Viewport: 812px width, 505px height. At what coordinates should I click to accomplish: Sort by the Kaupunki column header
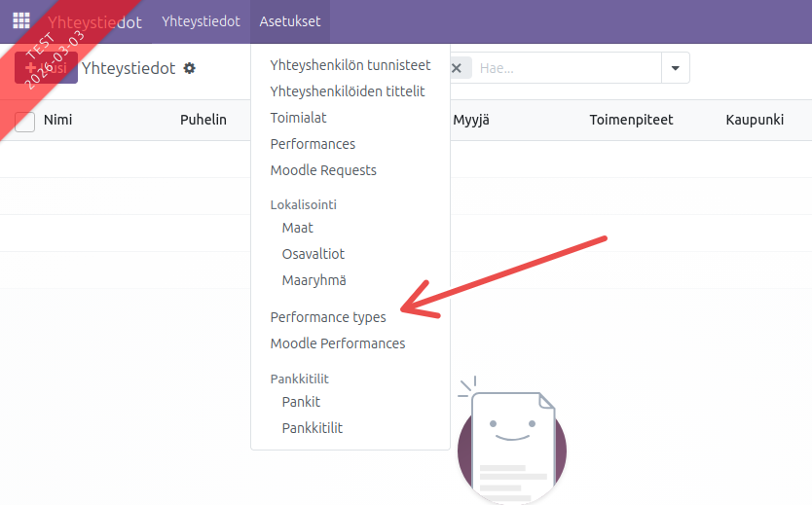[755, 120]
